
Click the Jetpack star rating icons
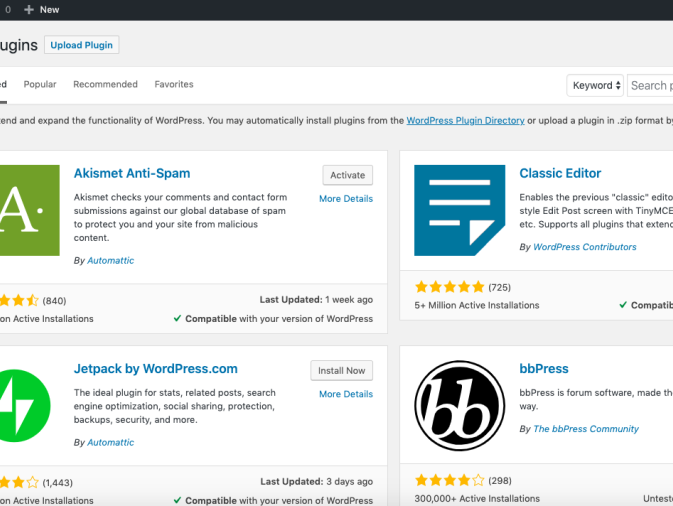(x=19, y=482)
